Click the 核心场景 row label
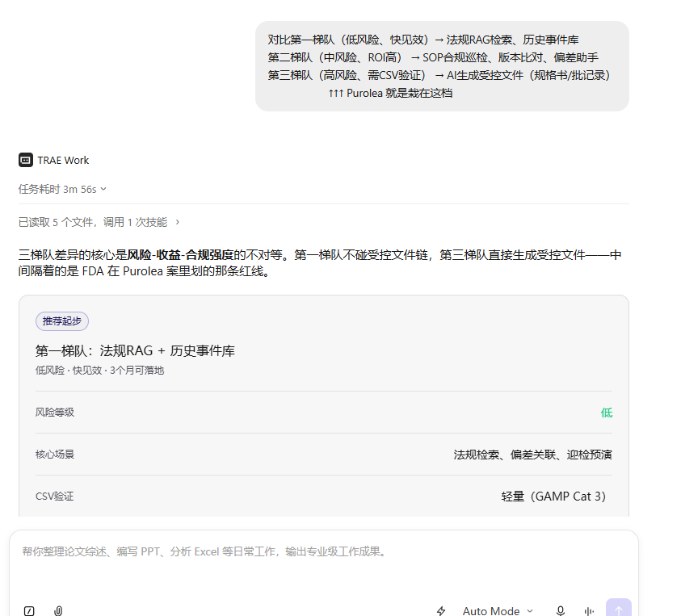Viewport: 681px width, 616px height. tap(55, 455)
